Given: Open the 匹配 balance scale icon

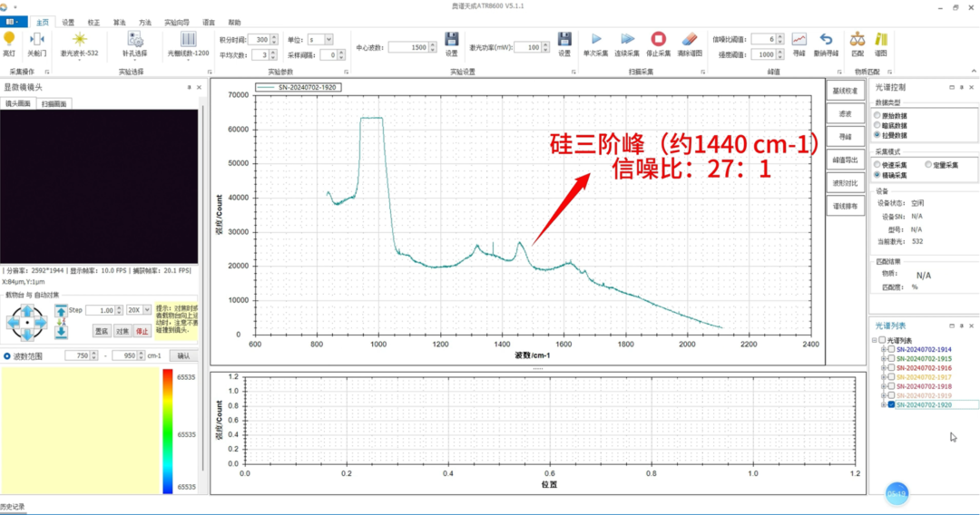Looking at the screenshot, I should click(857, 40).
